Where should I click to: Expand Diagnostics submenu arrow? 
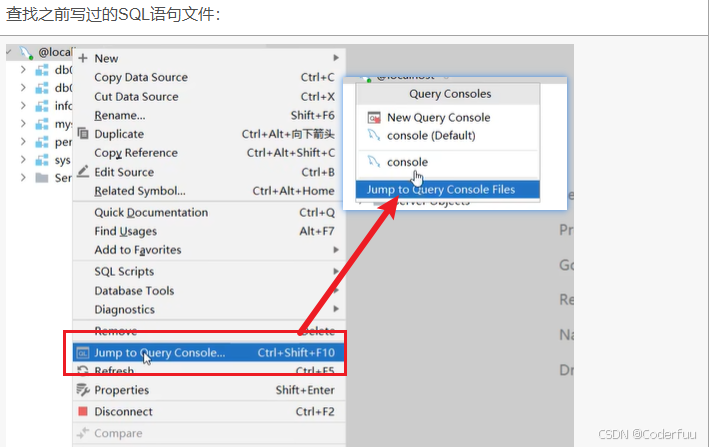(336, 309)
